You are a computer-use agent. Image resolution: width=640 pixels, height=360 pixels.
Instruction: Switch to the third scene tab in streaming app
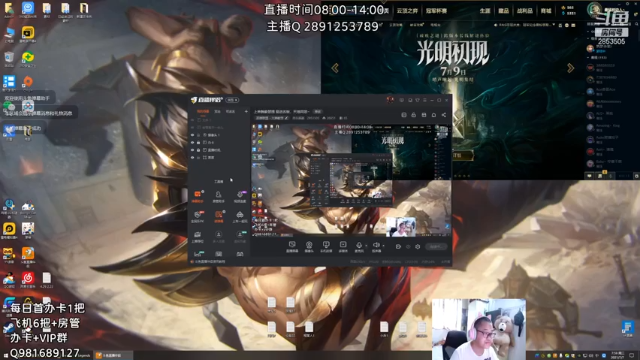(230, 111)
